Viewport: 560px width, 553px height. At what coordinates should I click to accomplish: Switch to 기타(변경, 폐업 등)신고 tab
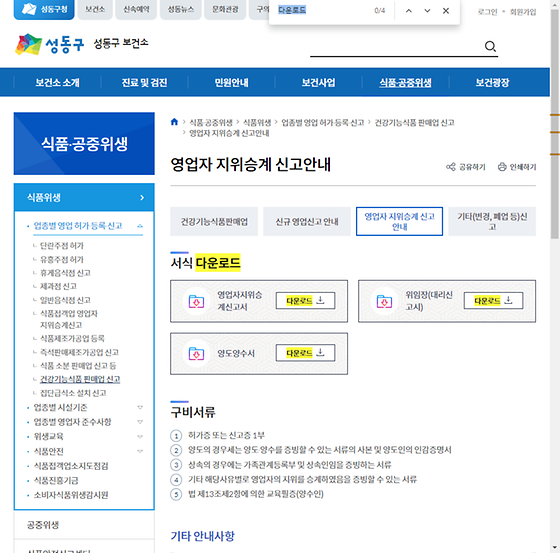point(492,221)
